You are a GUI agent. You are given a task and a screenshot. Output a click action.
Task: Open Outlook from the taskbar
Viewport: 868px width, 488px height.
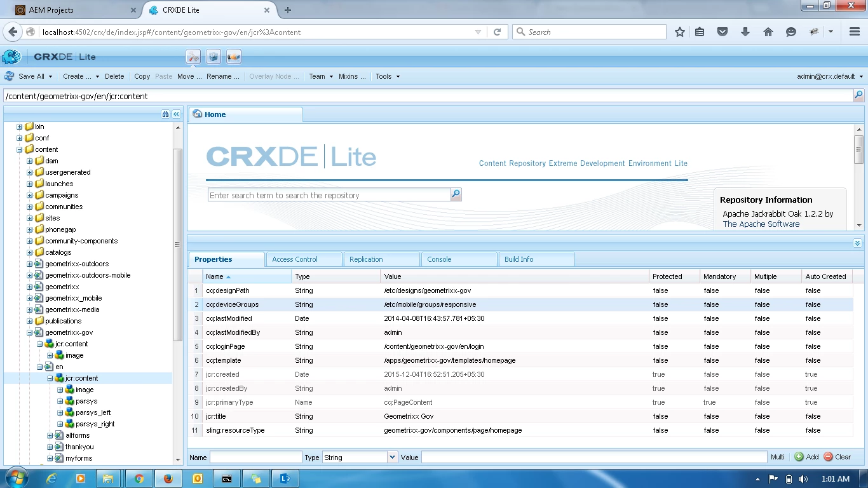coord(198,478)
